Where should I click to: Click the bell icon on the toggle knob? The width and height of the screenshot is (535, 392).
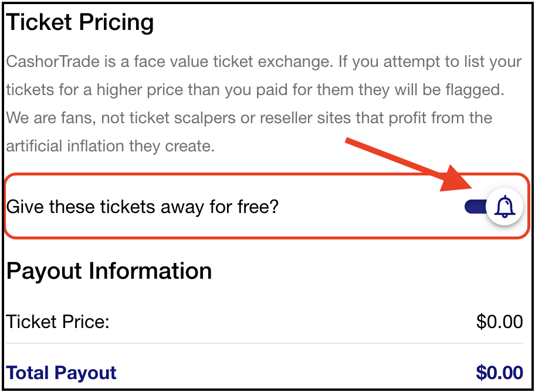coord(504,207)
